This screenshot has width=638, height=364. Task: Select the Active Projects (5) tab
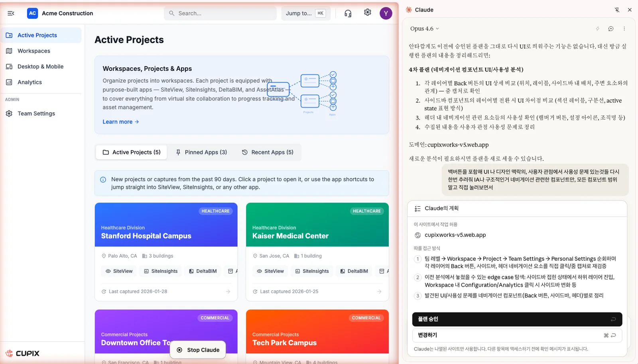tap(132, 152)
